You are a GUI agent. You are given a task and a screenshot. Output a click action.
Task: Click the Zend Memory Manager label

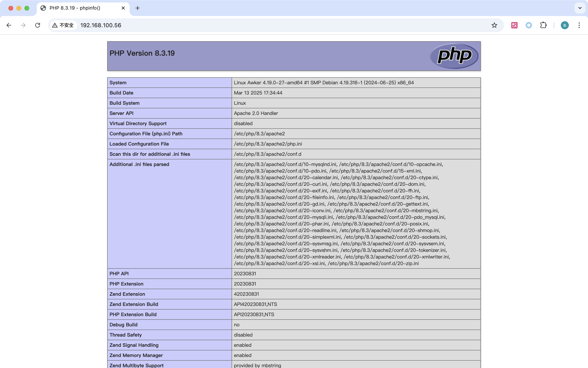point(136,356)
